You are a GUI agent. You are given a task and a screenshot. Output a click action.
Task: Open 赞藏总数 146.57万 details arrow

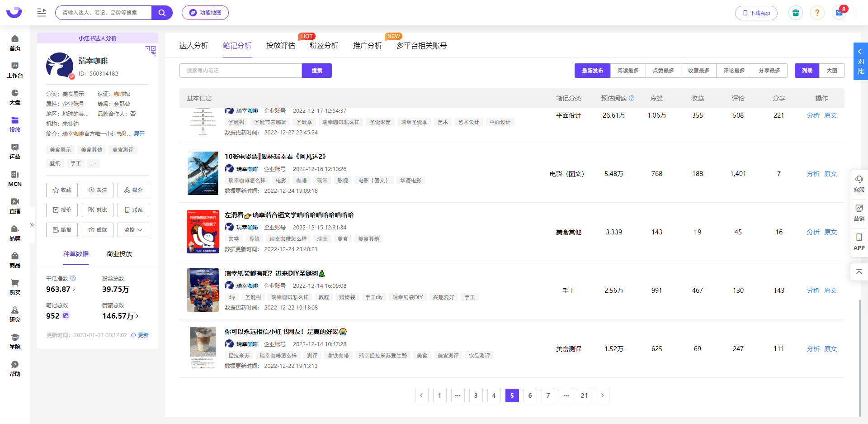pyautogui.click(x=137, y=316)
